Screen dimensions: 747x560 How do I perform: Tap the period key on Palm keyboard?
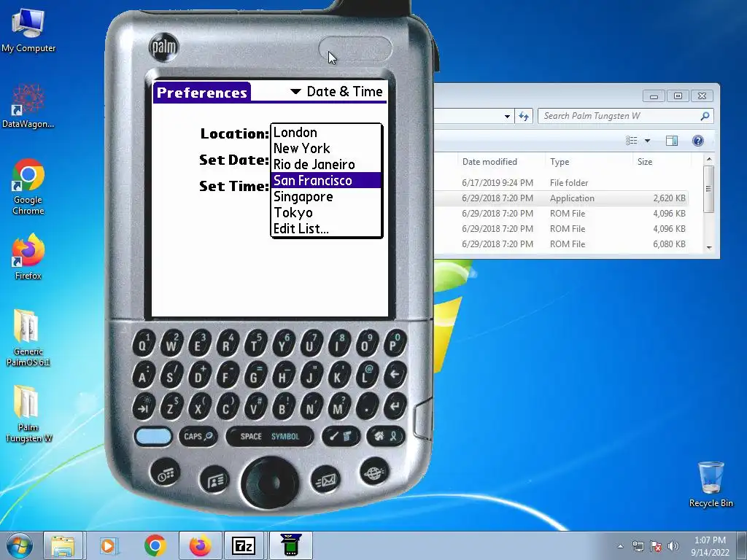coord(366,406)
